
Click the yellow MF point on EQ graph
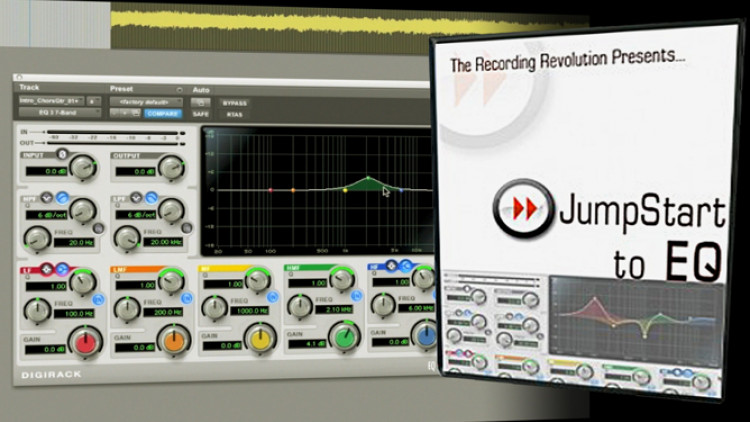[x=345, y=190]
